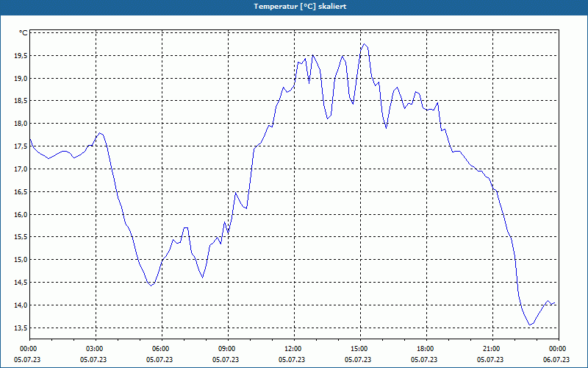The width and height of the screenshot is (588, 368).
Task: Click the curve's highest peak just after 15:00
Action: click(x=364, y=44)
